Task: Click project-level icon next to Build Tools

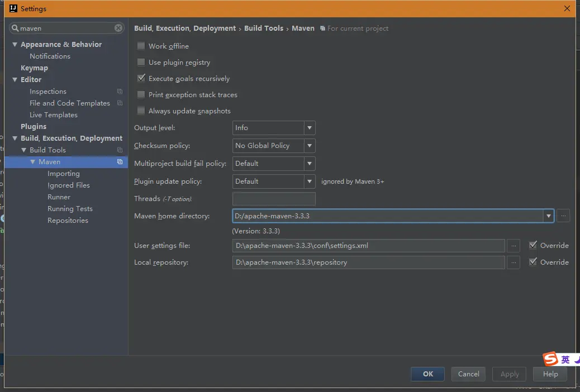Action: (x=120, y=150)
